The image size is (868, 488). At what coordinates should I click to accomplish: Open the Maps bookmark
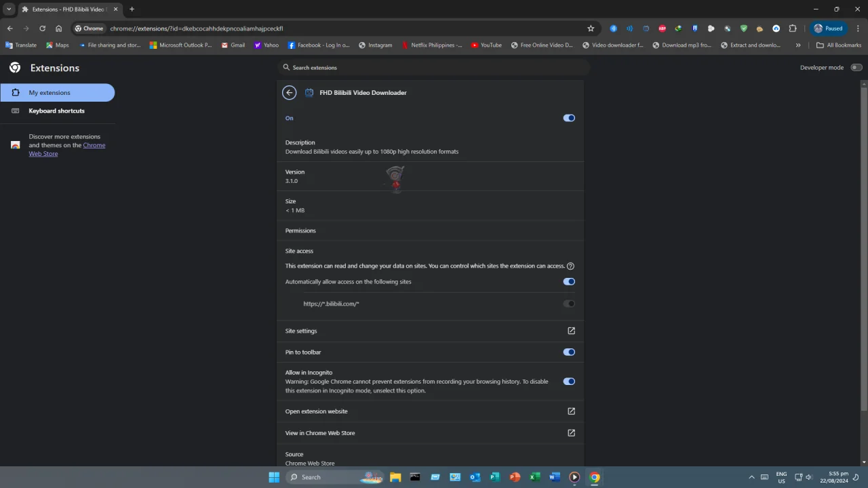click(x=58, y=45)
